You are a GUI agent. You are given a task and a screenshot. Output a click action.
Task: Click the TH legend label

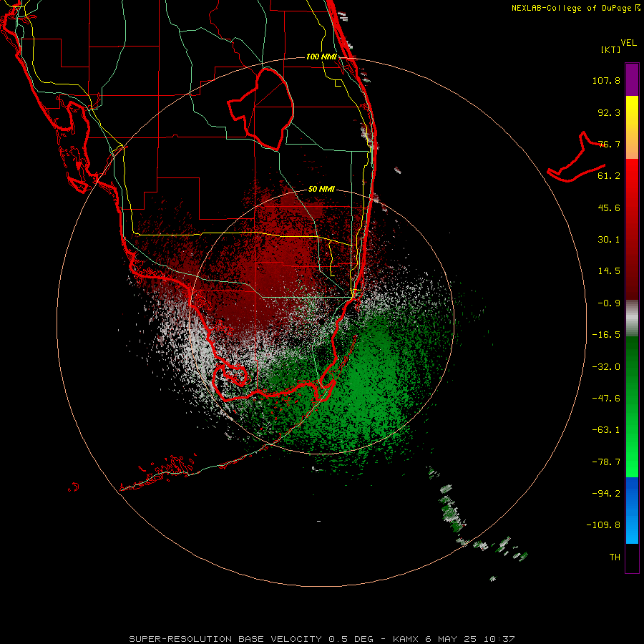[x=615, y=557]
